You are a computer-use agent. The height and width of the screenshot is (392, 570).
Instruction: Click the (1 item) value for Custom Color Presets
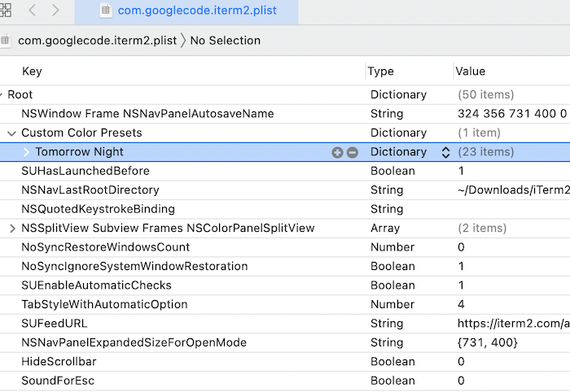coord(479,133)
